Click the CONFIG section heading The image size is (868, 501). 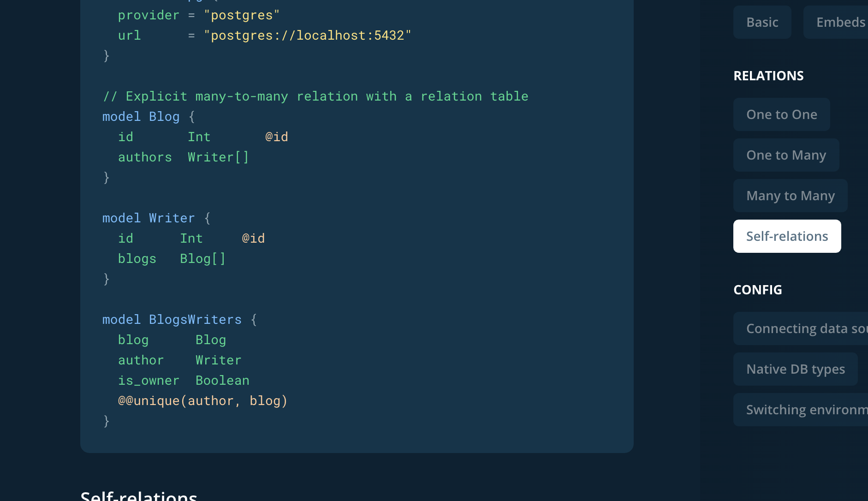[x=757, y=289]
